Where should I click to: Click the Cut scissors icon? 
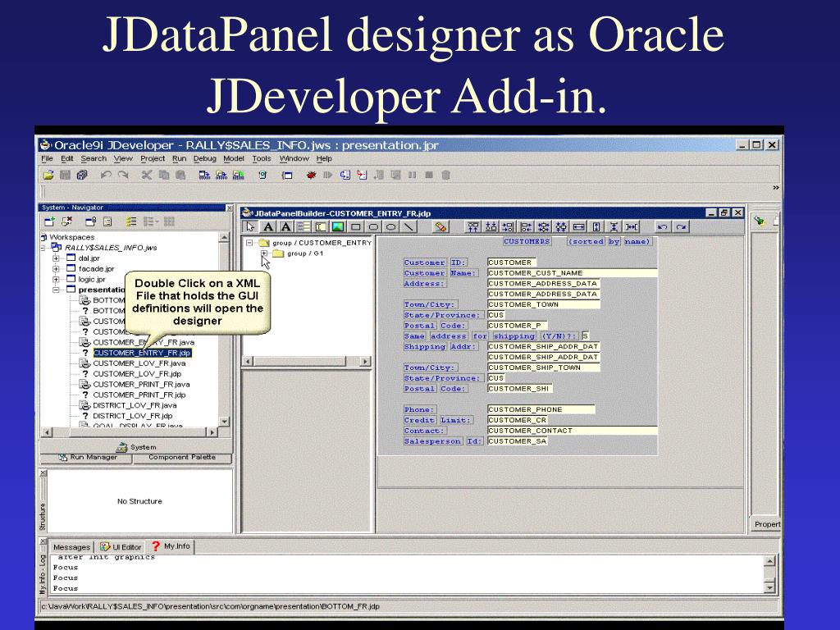pyautogui.click(x=147, y=175)
